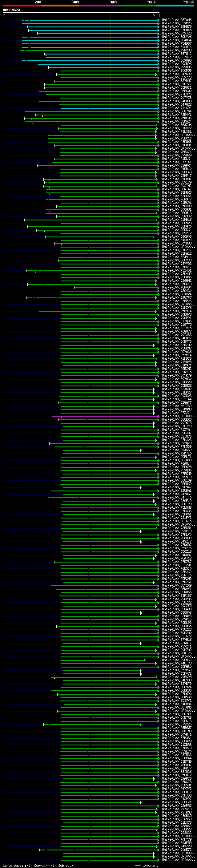
Task: Open hit UniRef100_Q11S94
Action: point(177,108)
